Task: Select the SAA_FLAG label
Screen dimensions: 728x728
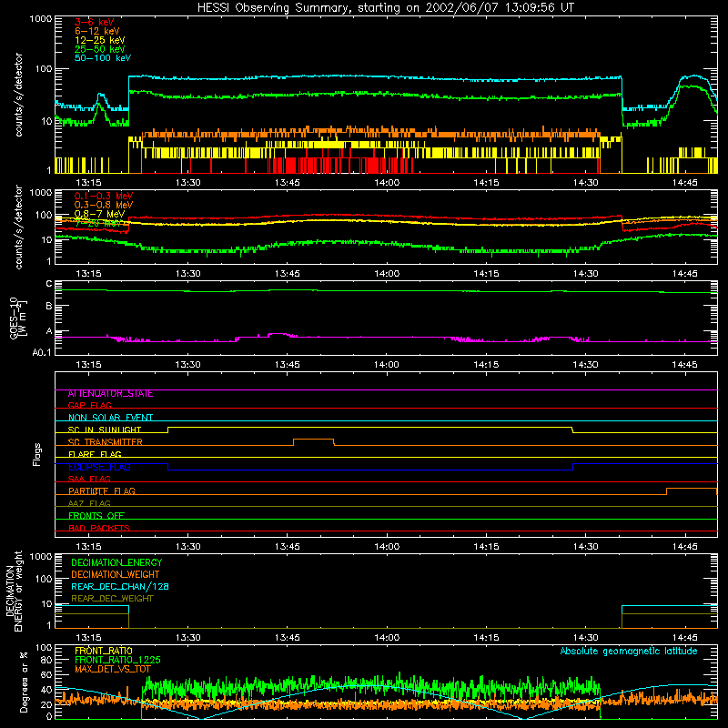Action: coord(89,479)
